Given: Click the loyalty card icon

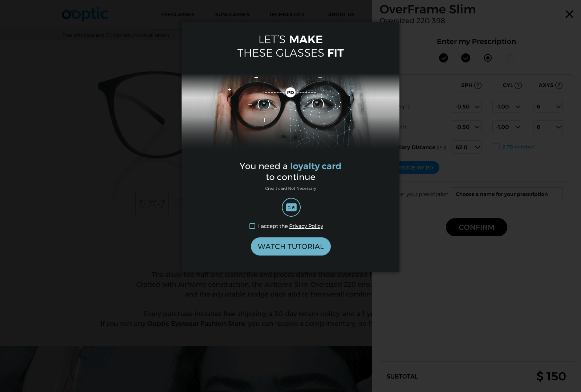Looking at the screenshot, I should 291,207.
